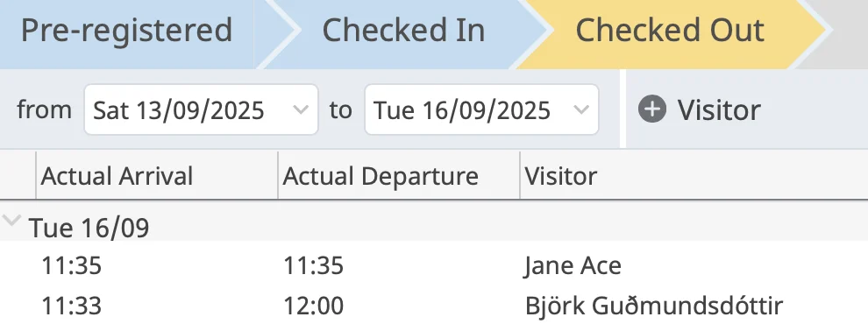This screenshot has width=868, height=324.
Task: Select the Jane Ace visitor row
Action: click(x=434, y=265)
